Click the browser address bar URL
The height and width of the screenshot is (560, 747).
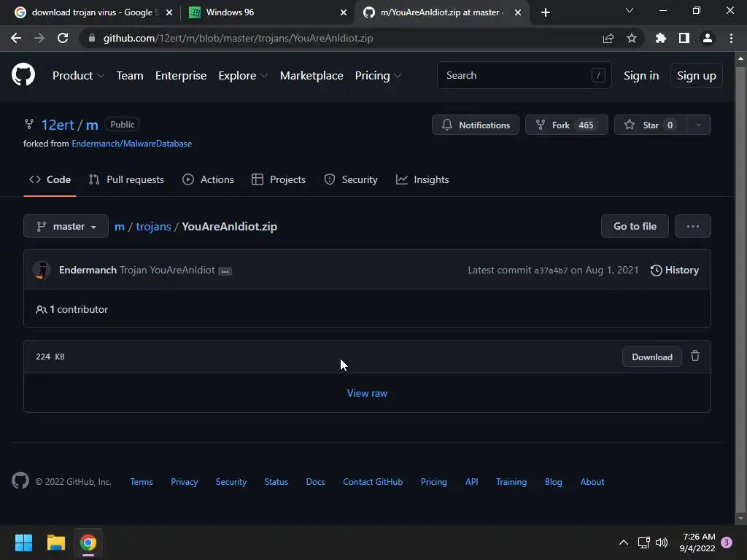coord(238,38)
